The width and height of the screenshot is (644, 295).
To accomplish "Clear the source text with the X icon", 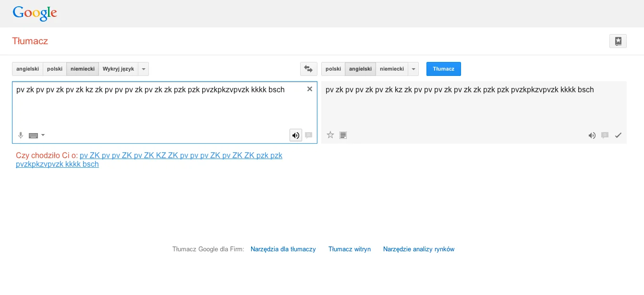I will pos(310,89).
